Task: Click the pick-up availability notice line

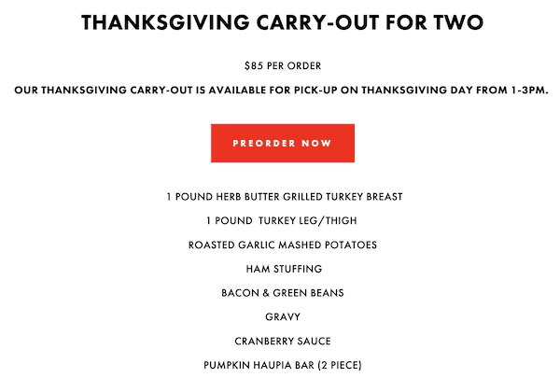Action: point(281,90)
